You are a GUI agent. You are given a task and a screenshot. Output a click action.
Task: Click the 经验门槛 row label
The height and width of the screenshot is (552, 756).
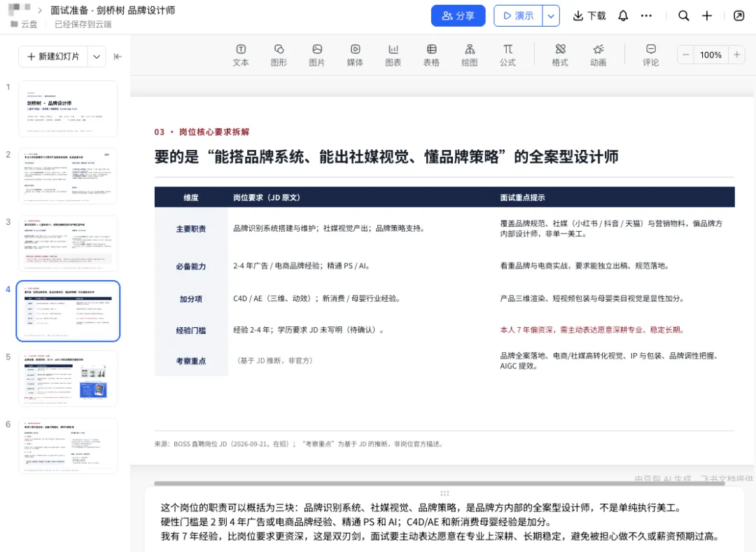coord(191,331)
